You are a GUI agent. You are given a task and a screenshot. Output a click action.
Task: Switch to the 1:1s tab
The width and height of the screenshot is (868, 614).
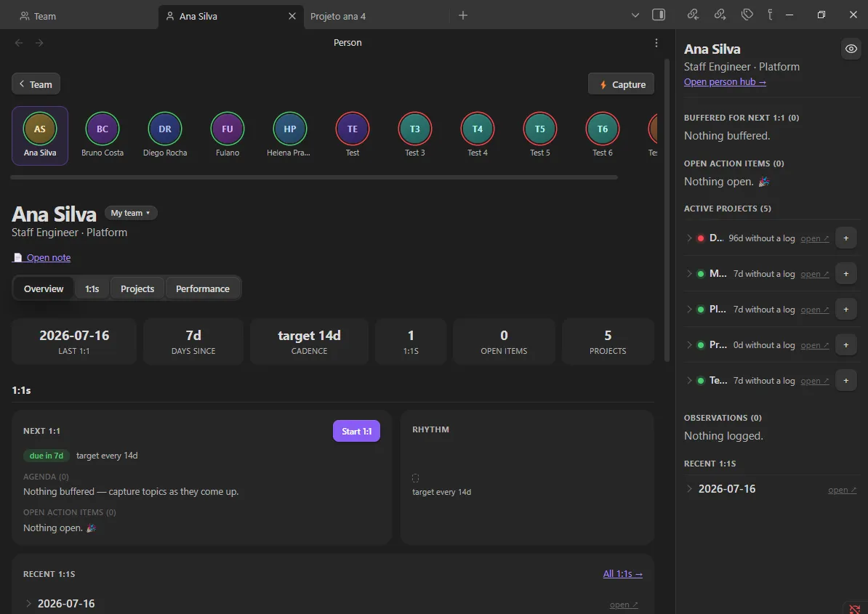click(x=92, y=288)
